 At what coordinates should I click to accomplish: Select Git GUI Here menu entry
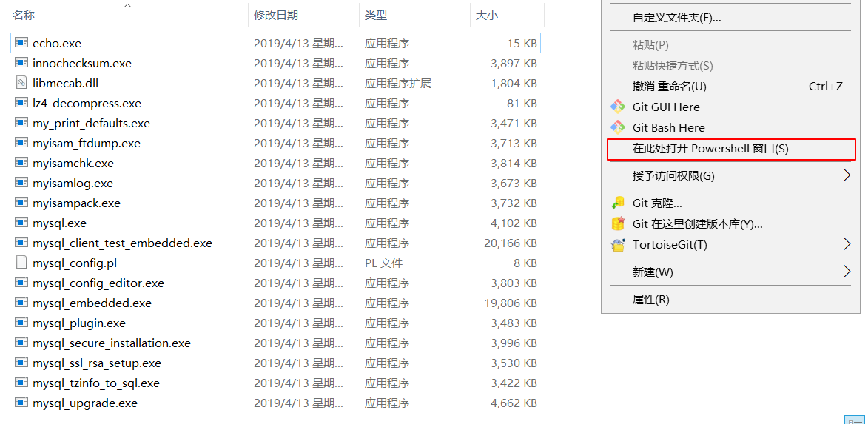click(x=730, y=107)
